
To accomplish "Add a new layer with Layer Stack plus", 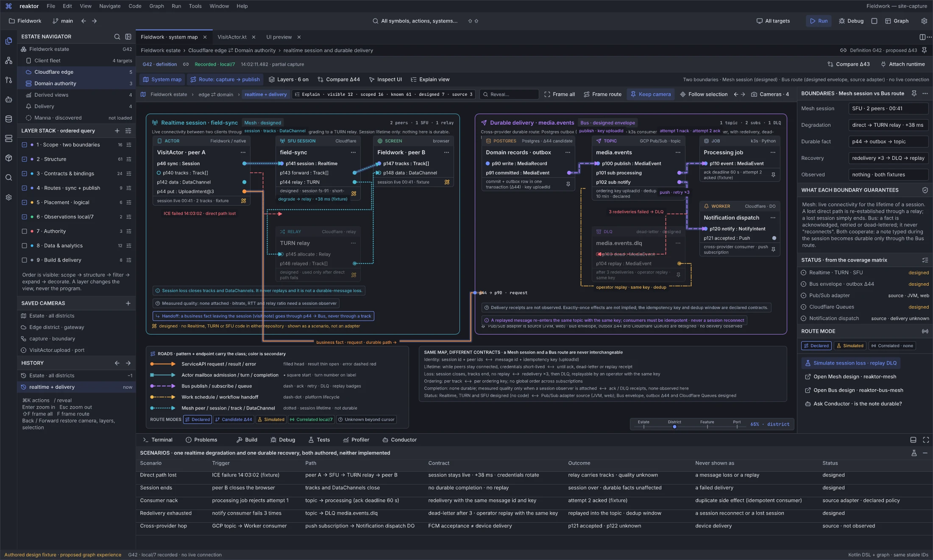I will [117, 131].
